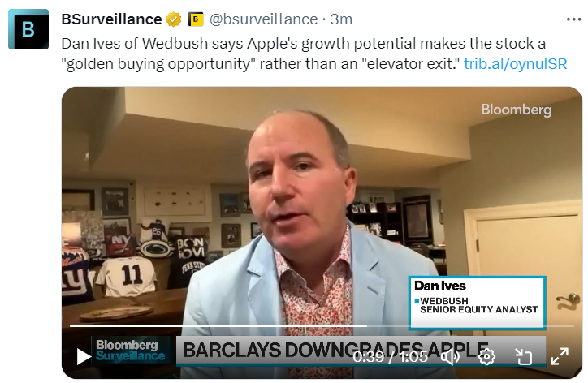Open the trib.al/oynulSR link
This screenshot has height=383, width=588.
click(x=515, y=64)
